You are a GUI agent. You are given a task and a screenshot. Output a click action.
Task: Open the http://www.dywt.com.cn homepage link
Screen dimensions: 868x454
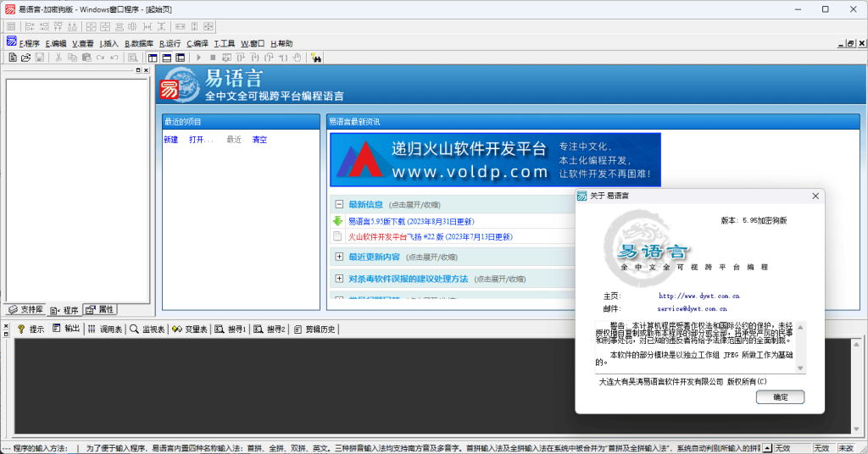click(698, 296)
